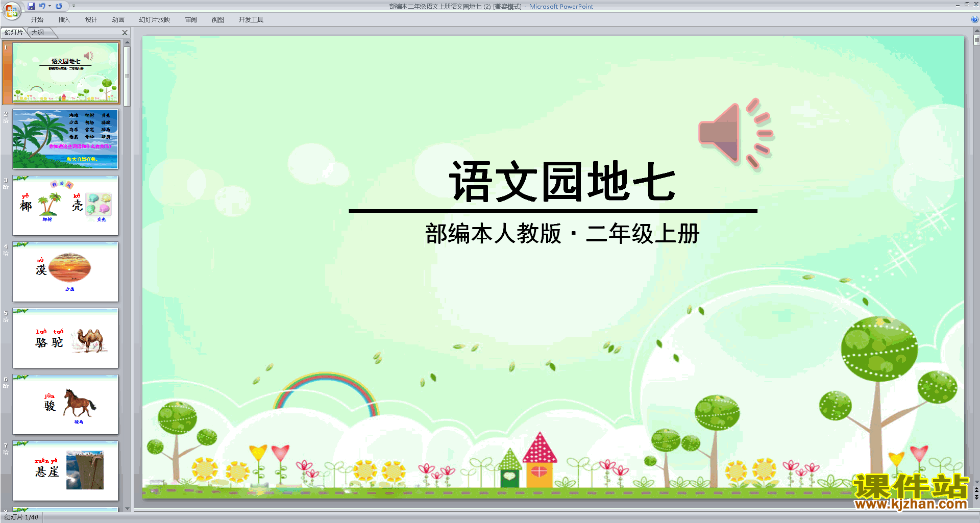The image size is (980, 523).
Task: Save the presentation with the floppy icon
Action: pyautogui.click(x=31, y=6)
